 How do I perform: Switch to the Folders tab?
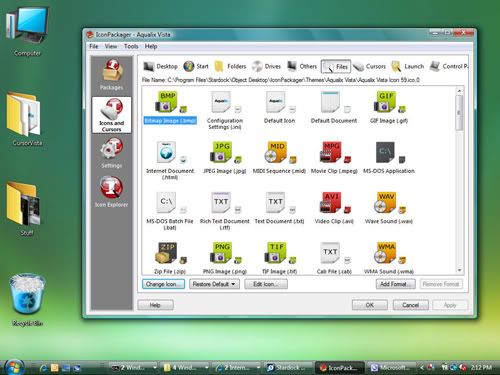(x=231, y=66)
